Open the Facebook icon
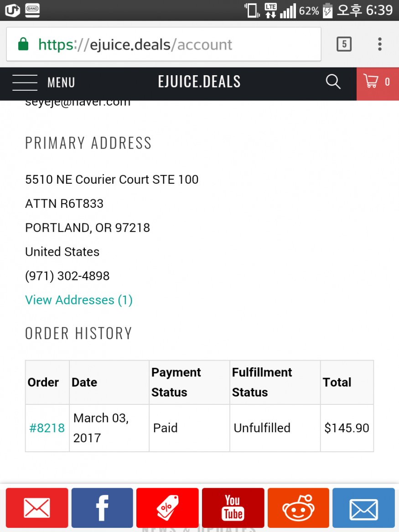The image size is (399, 532). click(102, 507)
